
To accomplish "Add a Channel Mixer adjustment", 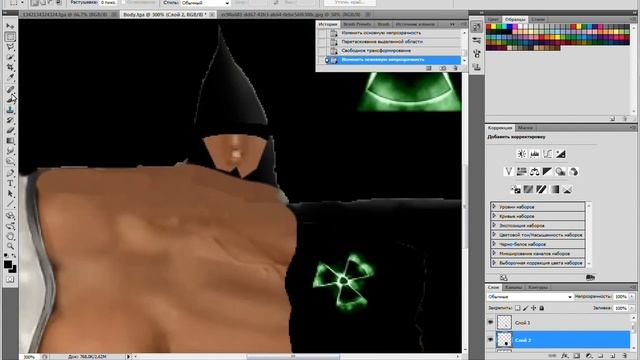I will click(x=573, y=171).
